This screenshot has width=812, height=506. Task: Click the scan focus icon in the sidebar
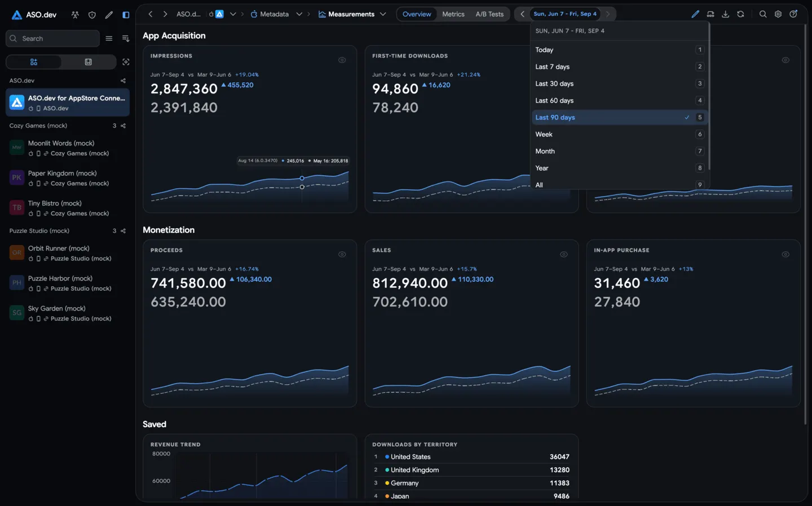pos(126,62)
